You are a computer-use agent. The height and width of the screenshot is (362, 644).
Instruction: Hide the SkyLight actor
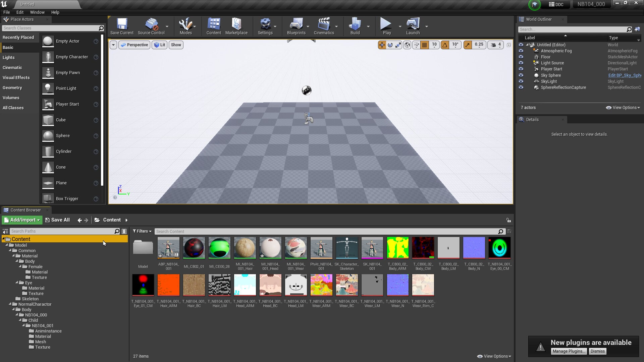click(521, 81)
